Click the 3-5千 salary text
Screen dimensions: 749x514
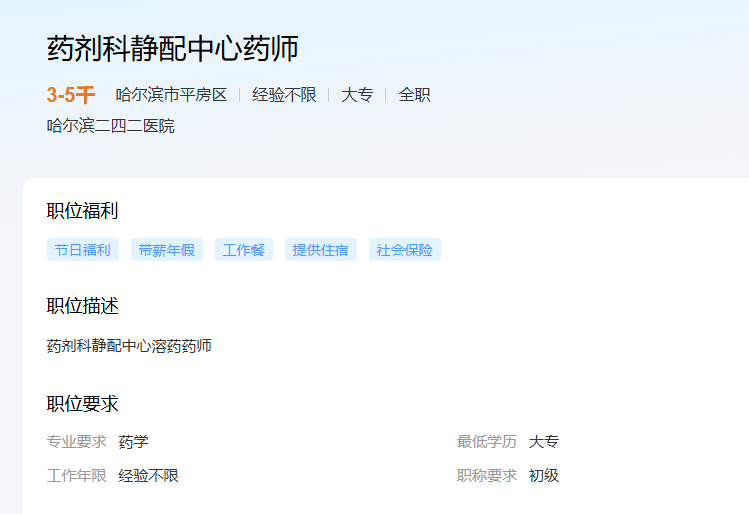[70, 95]
